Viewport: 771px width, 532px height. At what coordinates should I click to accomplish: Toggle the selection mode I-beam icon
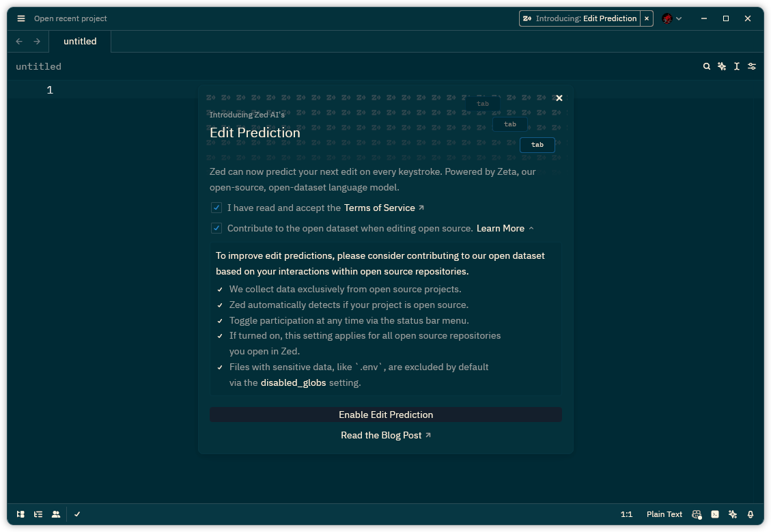coord(737,66)
